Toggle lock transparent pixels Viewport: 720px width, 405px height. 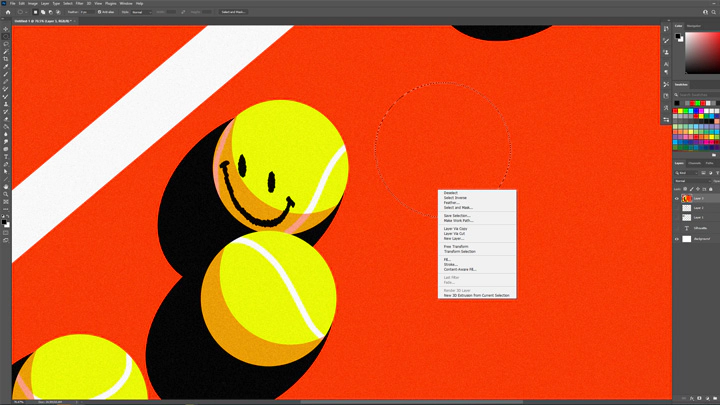pyautogui.click(x=685, y=189)
